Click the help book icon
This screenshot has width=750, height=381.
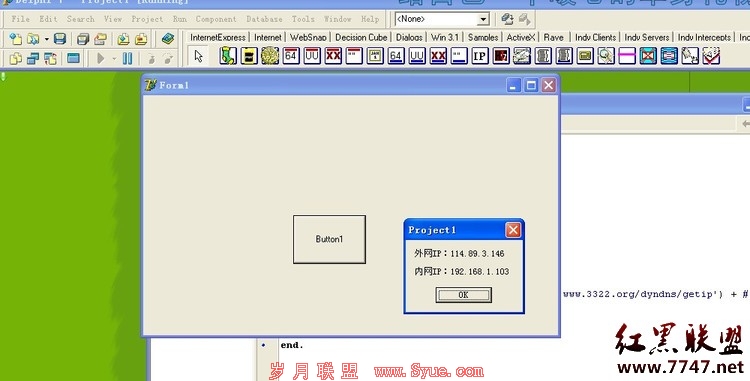point(167,39)
